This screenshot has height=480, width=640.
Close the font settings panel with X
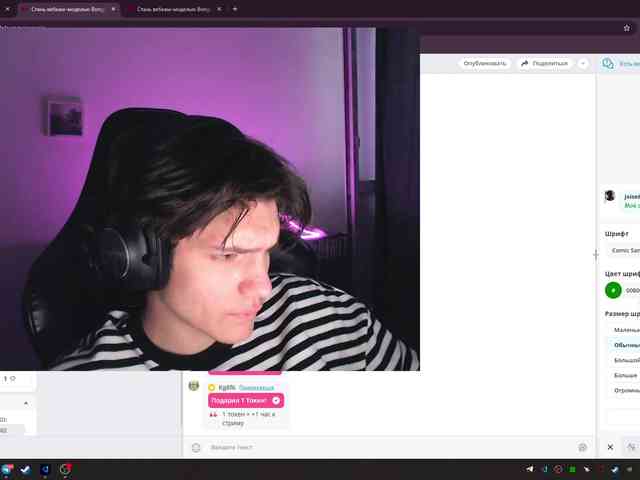point(610,447)
